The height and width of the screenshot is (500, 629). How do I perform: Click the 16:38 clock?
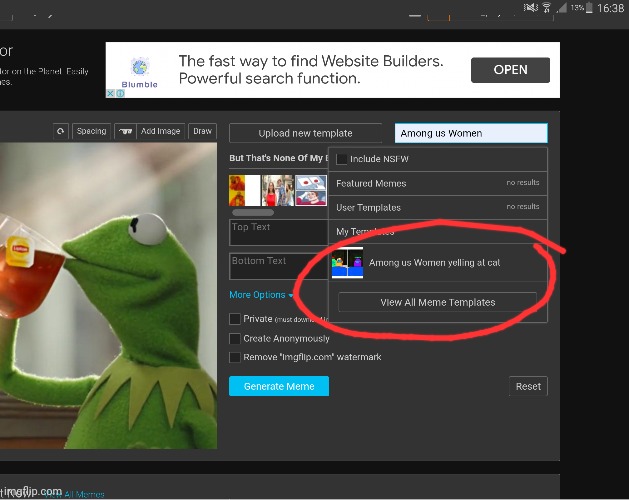point(611,8)
